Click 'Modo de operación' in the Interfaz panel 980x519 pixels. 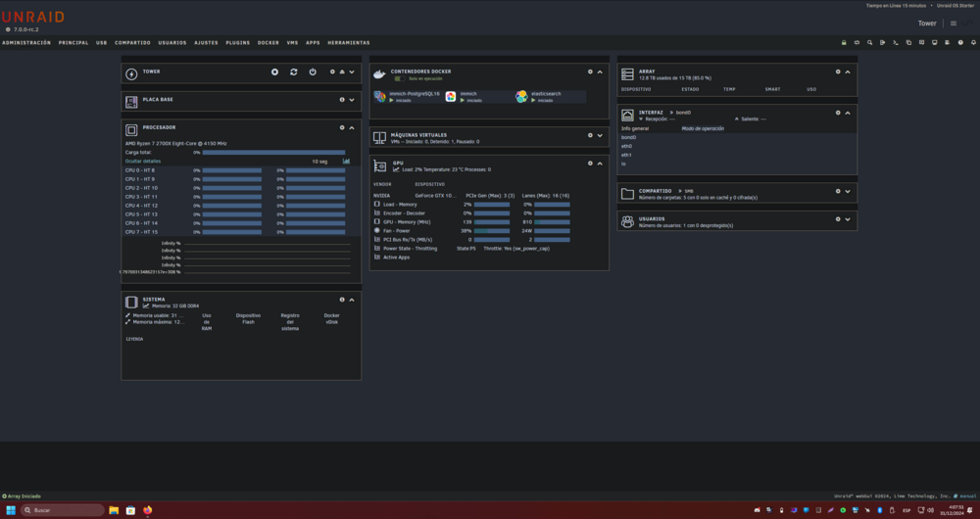pos(703,128)
